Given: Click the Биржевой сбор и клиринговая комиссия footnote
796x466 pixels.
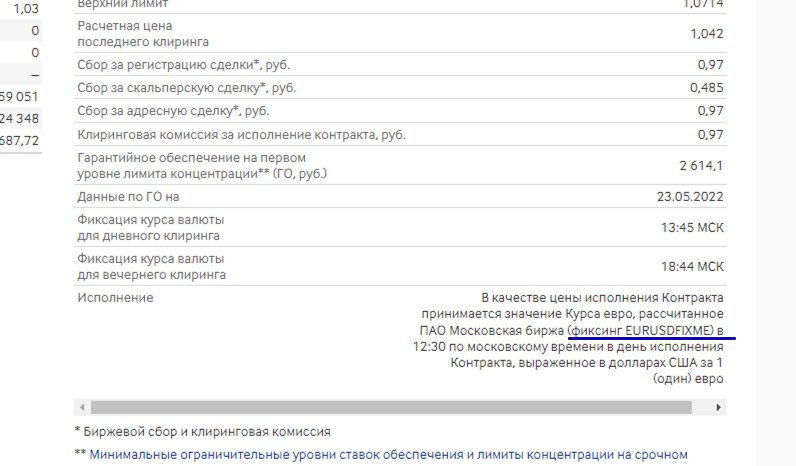Looking at the screenshot, I should point(202,432).
